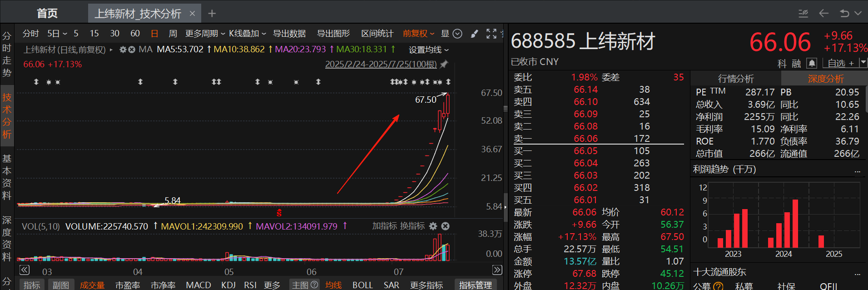Open the drawing brush tool

coord(474,34)
